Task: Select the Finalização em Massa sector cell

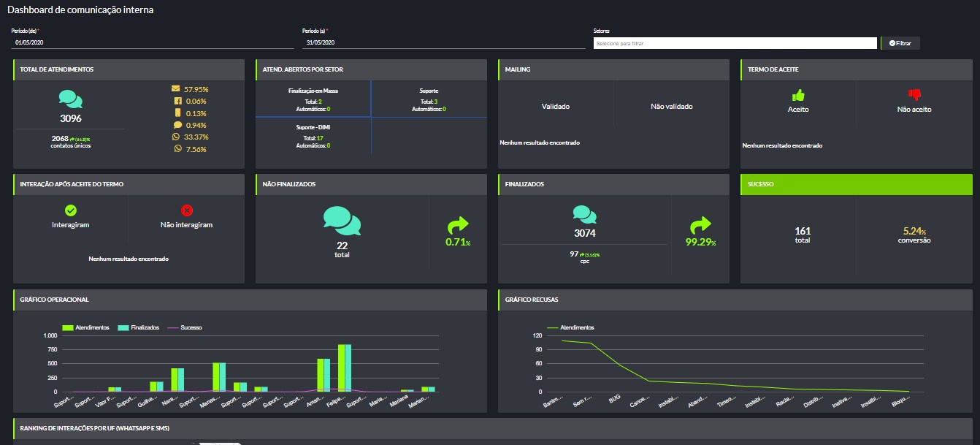Action: (x=313, y=99)
